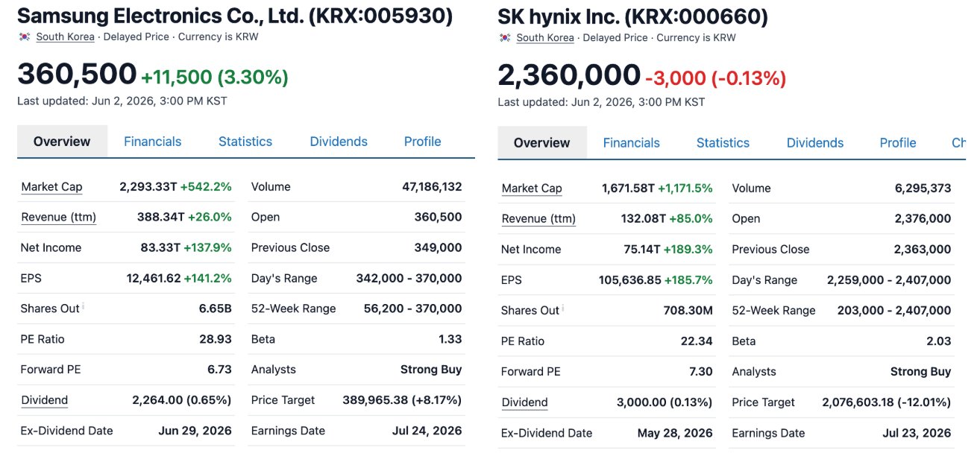Viewport: 980px width, 462px height.
Task: Click Samsung net income value 83.33T
Action: 163,247
